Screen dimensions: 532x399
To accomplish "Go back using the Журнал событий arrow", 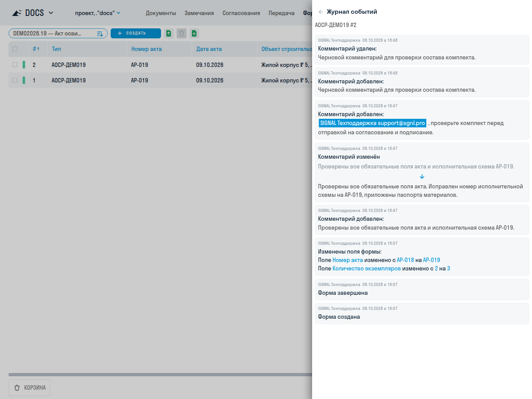I will pos(321,12).
